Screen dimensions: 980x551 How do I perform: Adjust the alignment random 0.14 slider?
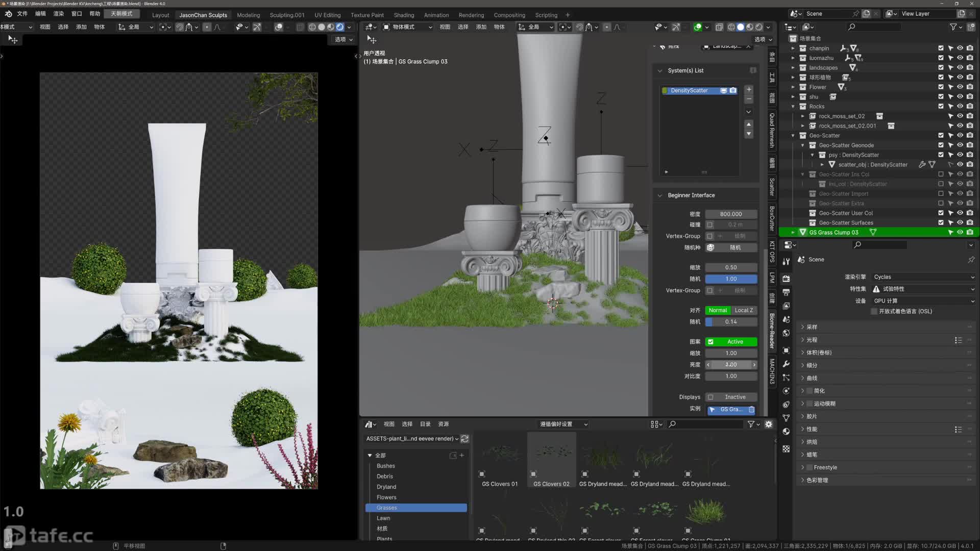pyautogui.click(x=731, y=322)
